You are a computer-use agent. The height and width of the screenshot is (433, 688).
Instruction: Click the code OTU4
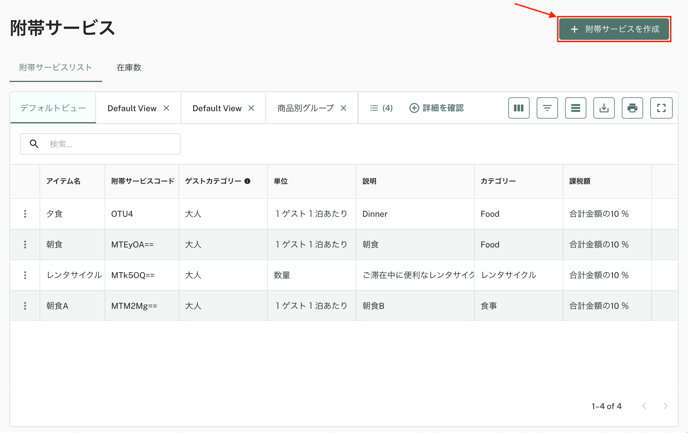pyautogui.click(x=122, y=214)
